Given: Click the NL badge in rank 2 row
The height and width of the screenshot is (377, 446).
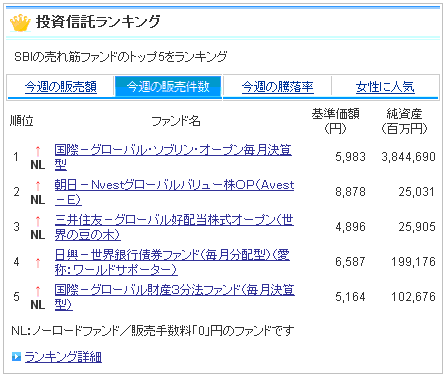Looking at the screenshot, I should coord(38,200).
